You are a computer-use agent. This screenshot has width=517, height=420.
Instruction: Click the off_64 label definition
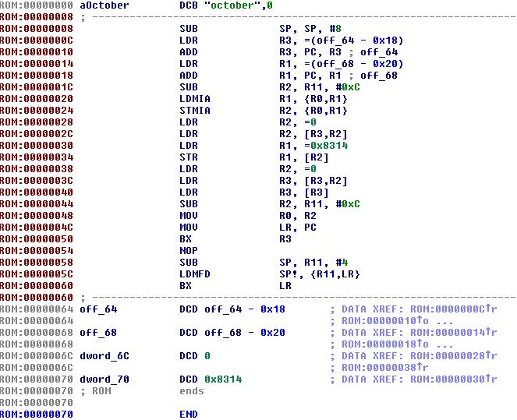[98, 309]
